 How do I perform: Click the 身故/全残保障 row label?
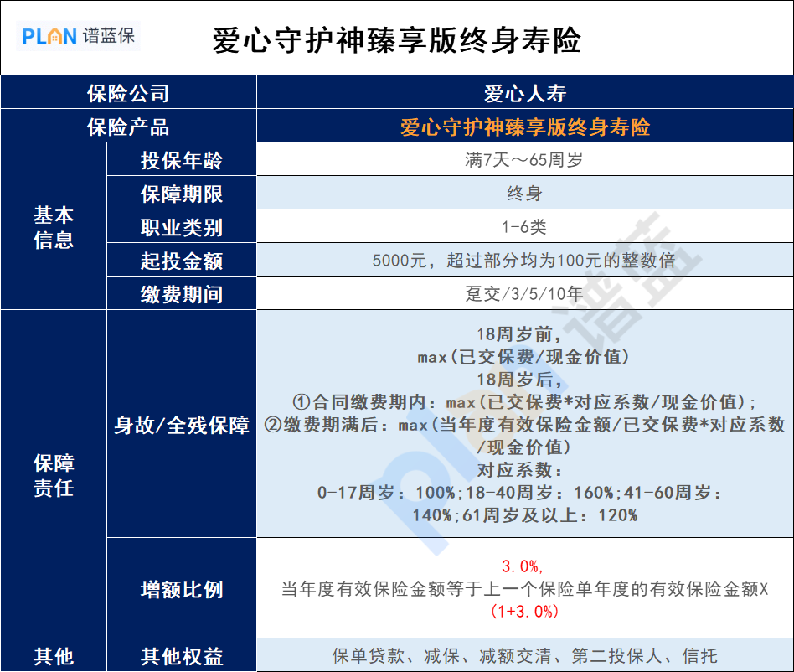pos(182,424)
